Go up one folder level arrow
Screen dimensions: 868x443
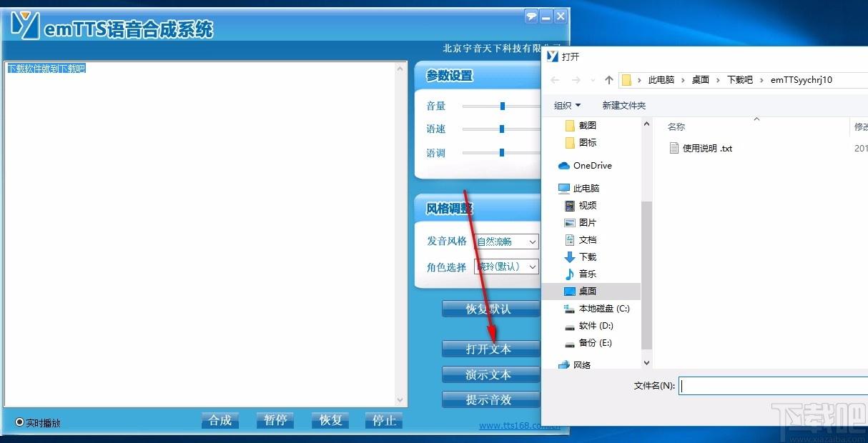[x=609, y=80]
